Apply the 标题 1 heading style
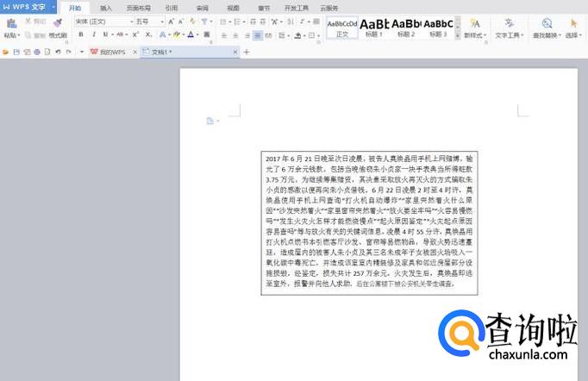The width and height of the screenshot is (588, 381). pos(374,26)
